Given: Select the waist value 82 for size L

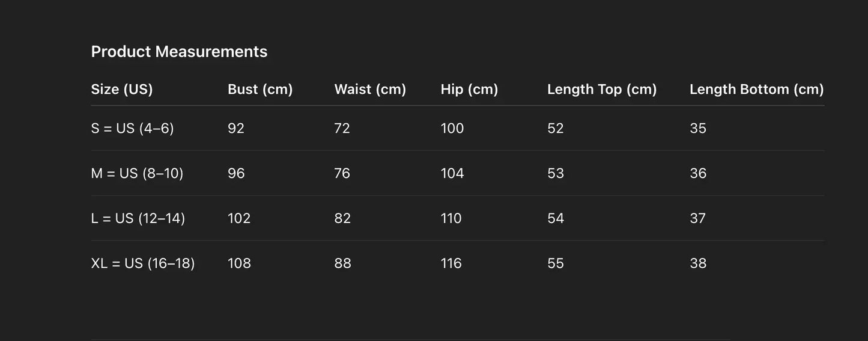Looking at the screenshot, I should [x=342, y=218].
